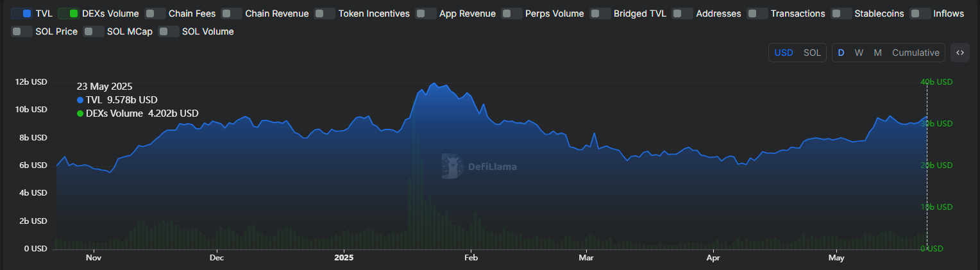The width and height of the screenshot is (980, 270).
Task: Enable the Chain Fees toggle
Action: tap(155, 13)
